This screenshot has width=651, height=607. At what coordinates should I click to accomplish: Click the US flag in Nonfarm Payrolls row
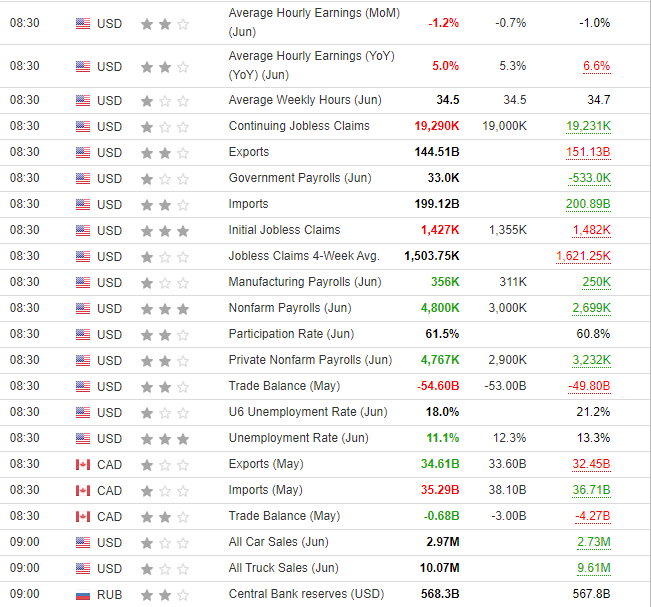pyautogui.click(x=83, y=308)
